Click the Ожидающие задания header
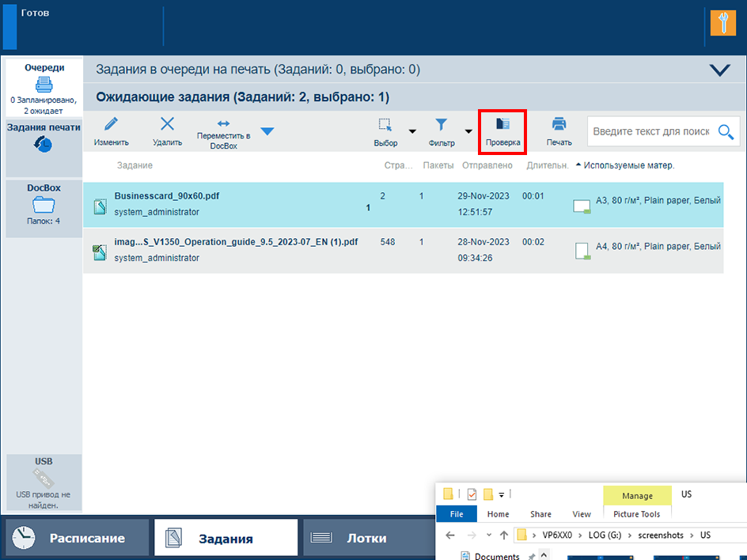Viewport: 747px width, 560px height. [x=242, y=97]
